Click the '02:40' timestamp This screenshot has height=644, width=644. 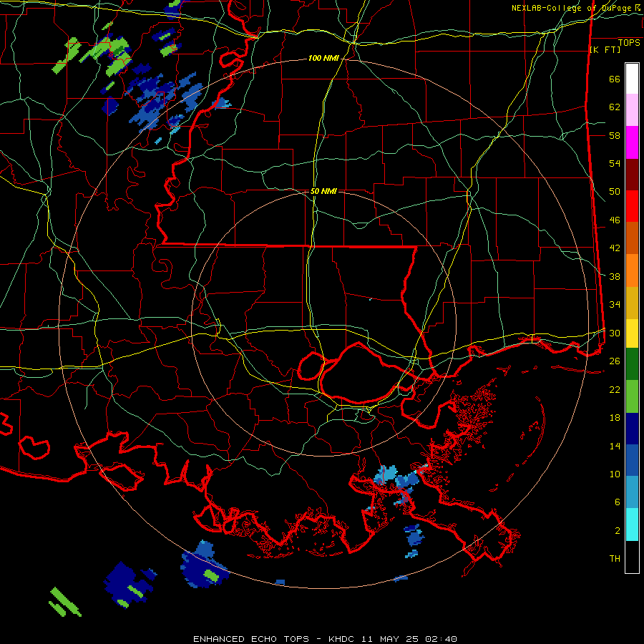click(441, 639)
